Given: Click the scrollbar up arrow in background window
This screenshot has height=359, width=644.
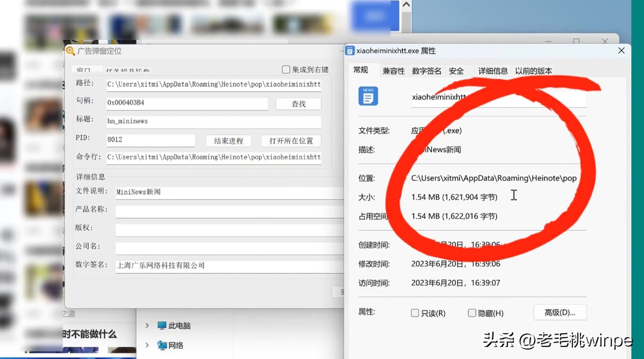Looking at the screenshot, I should 406,5.
